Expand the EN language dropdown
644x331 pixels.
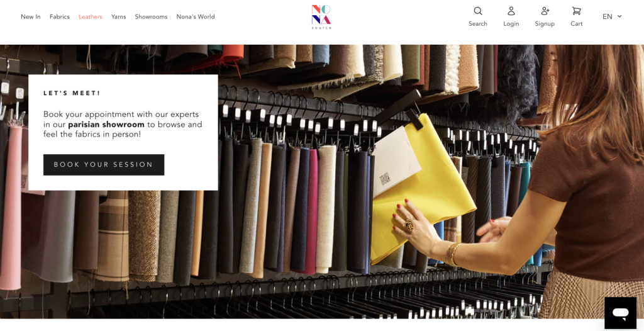coord(612,16)
